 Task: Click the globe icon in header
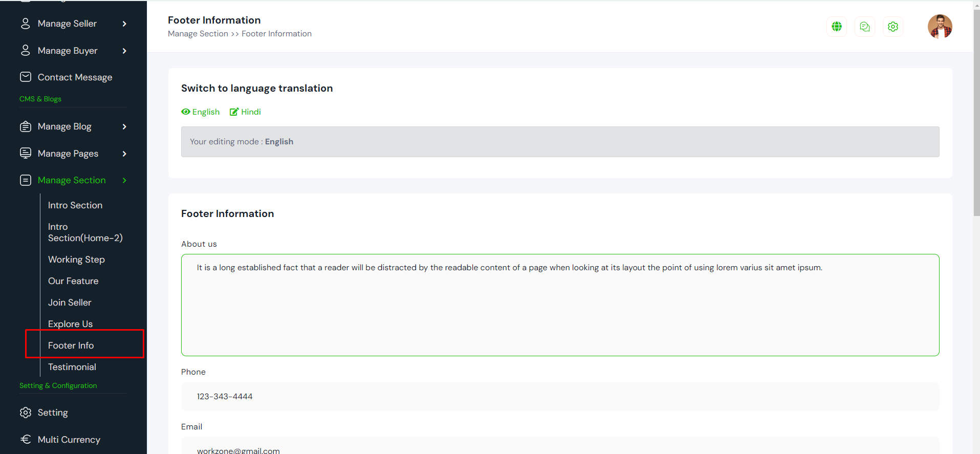pyautogui.click(x=837, y=27)
